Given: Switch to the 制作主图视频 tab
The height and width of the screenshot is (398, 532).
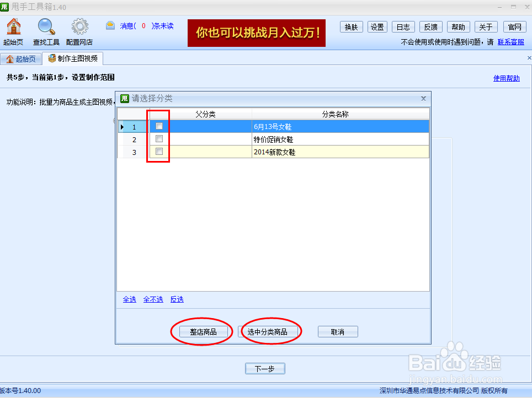Looking at the screenshot, I should pyautogui.click(x=74, y=58).
